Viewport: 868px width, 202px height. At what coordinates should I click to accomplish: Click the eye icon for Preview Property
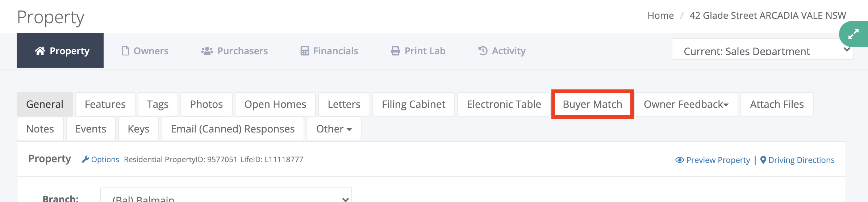pos(680,160)
